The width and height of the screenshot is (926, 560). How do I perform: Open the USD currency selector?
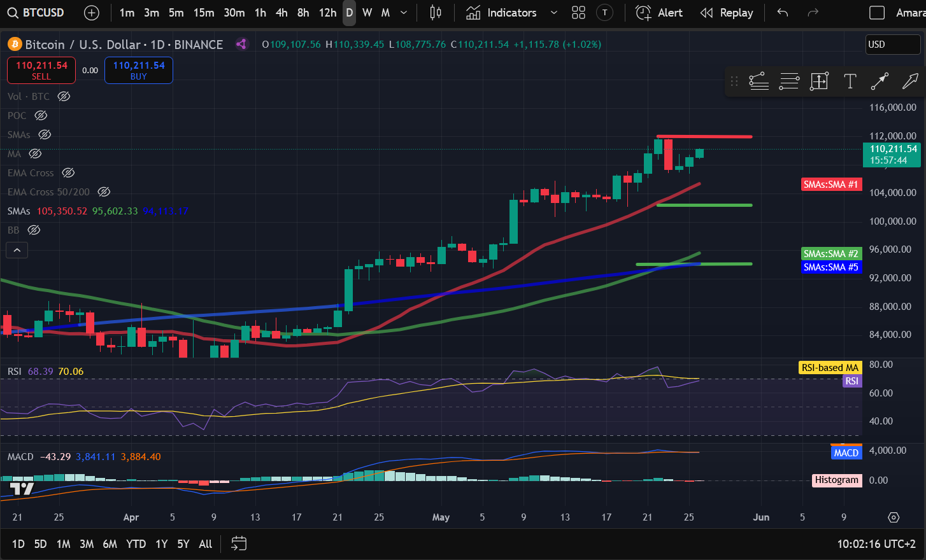[x=892, y=45]
